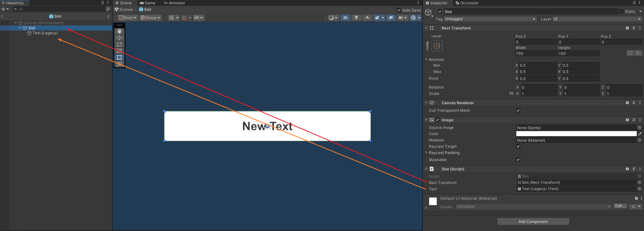The height and width of the screenshot is (231, 644).
Task: Open the Tag dropdown (Untagged)
Action: [x=490, y=19]
